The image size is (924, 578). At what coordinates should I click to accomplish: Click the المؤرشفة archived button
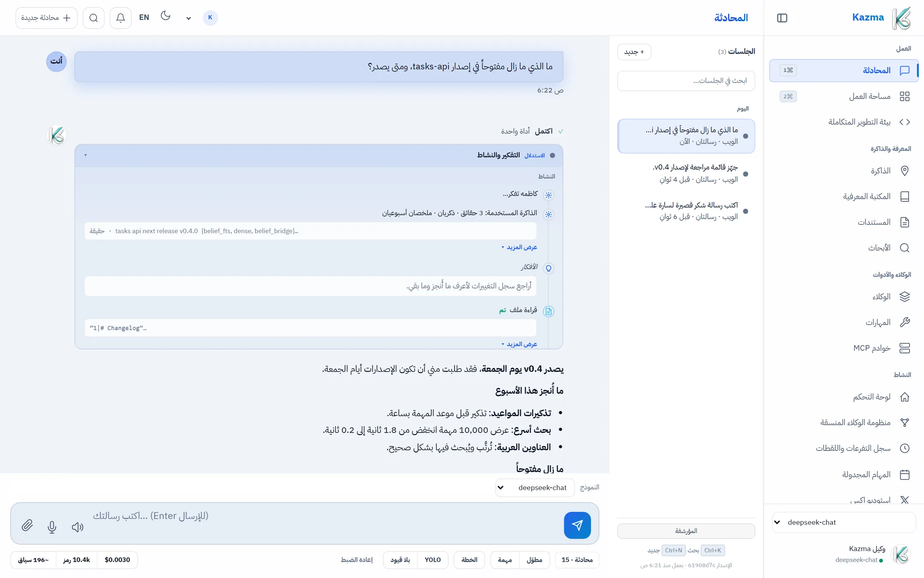[x=686, y=531]
